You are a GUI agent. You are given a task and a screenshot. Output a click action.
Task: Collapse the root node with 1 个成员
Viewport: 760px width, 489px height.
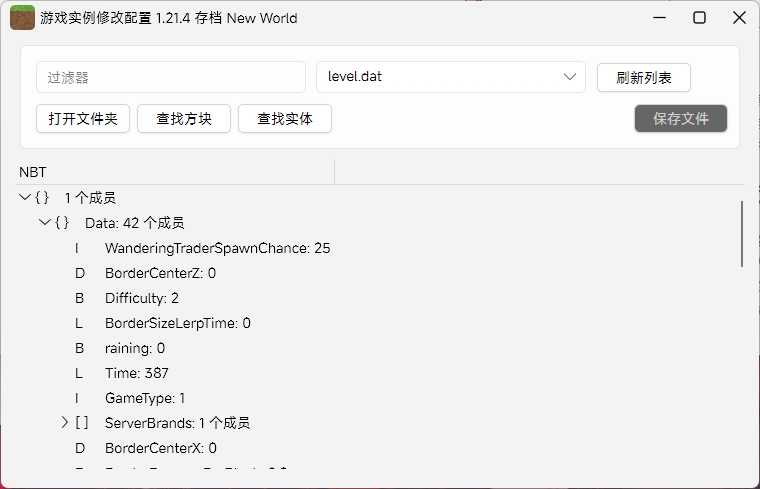(x=25, y=197)
